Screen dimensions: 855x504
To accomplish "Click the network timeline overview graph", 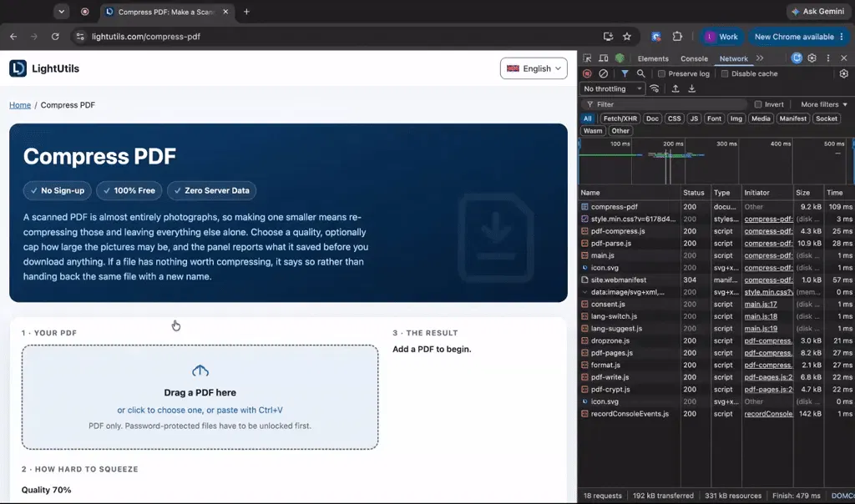I will [x=716, y=161].
